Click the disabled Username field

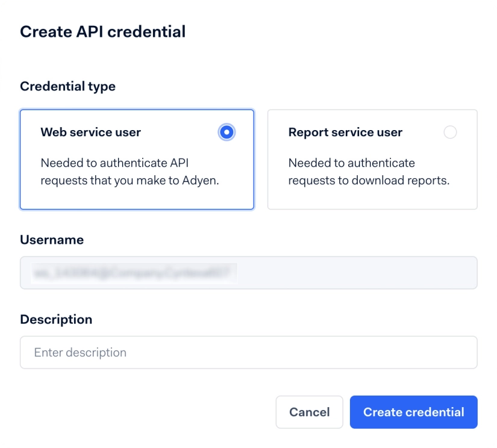pyautogui.click(x=248, y=272)
